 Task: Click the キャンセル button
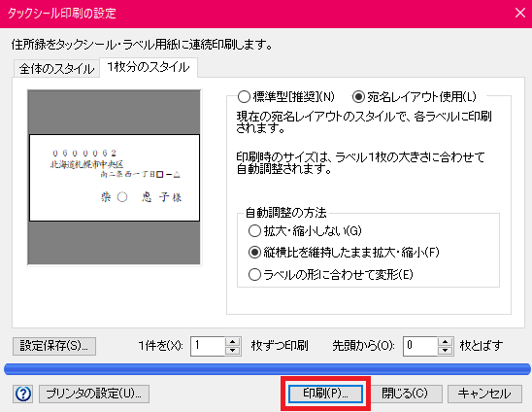[x=484, y=394]
